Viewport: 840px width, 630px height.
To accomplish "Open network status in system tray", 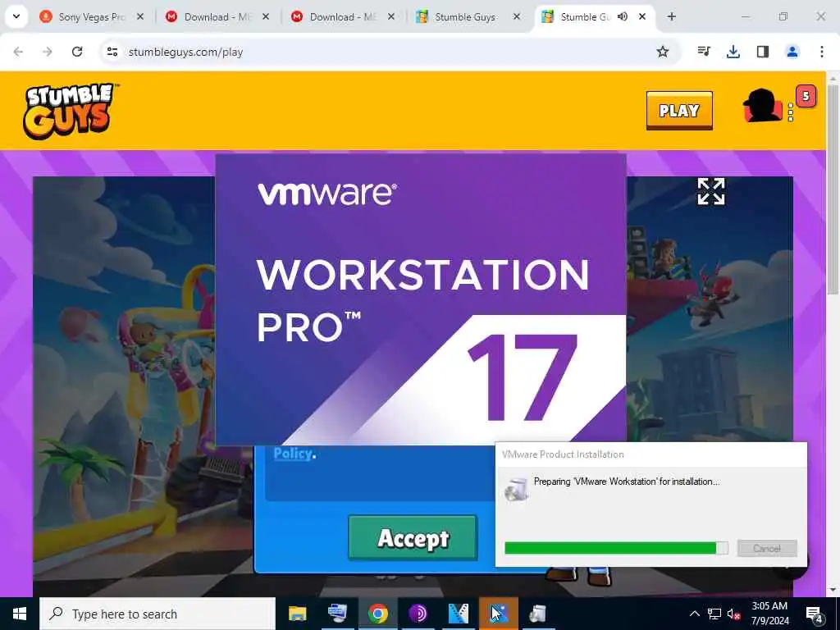I will (x=714, y=614).
